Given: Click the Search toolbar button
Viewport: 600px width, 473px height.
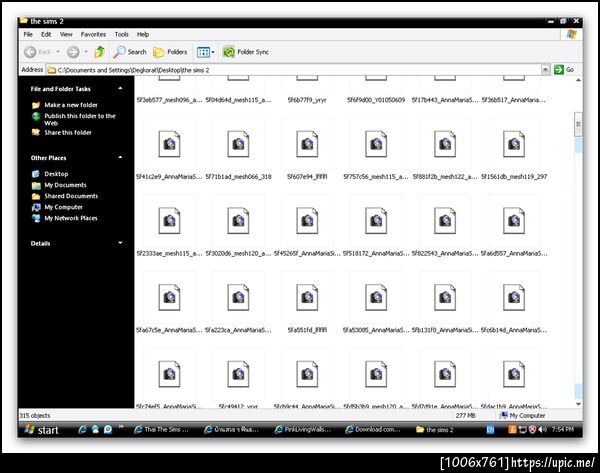Looking at the screenshot, I should pos(130,52).
